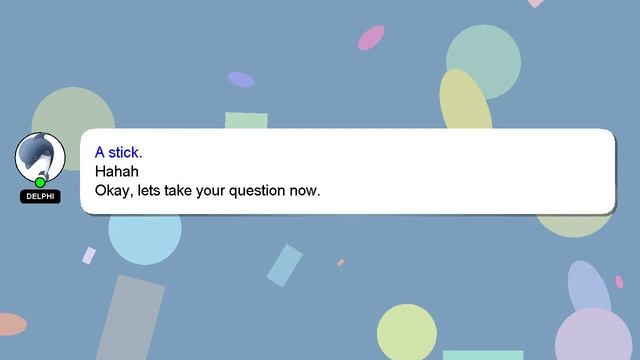The image size is (640, 360).
Task: Click the "Hahah" line in the dialog
Action: coord(117,171)
